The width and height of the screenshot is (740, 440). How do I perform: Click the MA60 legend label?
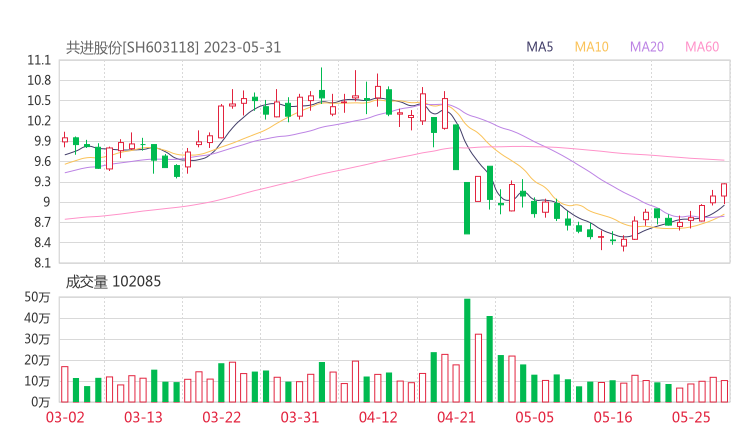tap(702, 47)
